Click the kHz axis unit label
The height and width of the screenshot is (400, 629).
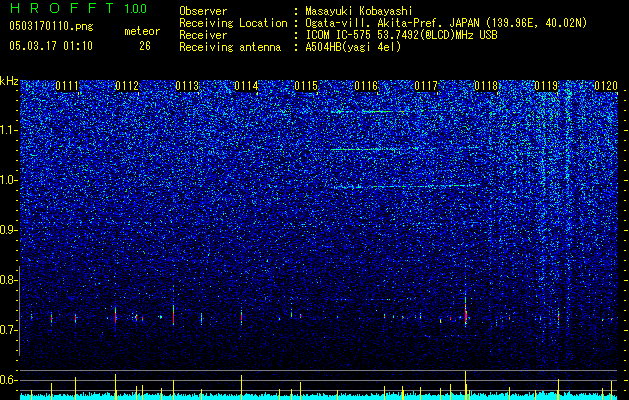click(x=9, y=81)
